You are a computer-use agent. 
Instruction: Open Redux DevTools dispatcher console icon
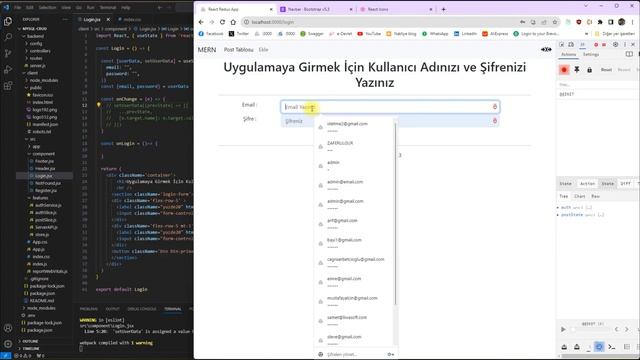pyautogui.click(x=611, y=347)
